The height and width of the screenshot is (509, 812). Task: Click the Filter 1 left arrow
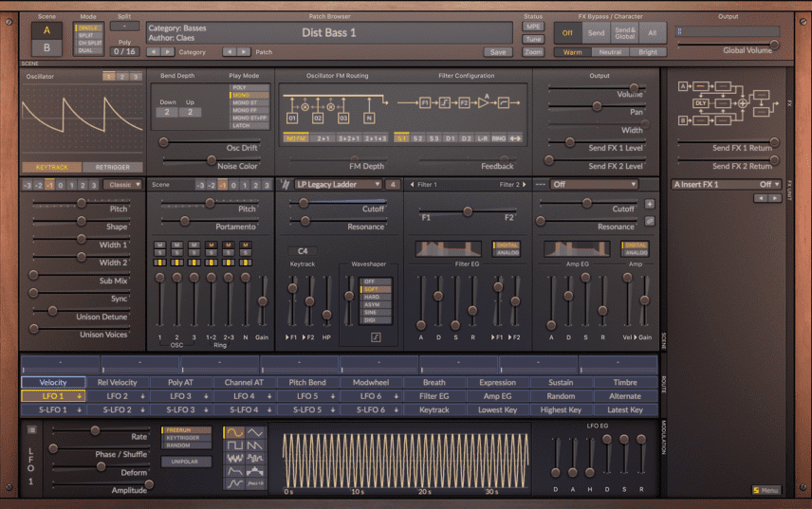[413, 184]
